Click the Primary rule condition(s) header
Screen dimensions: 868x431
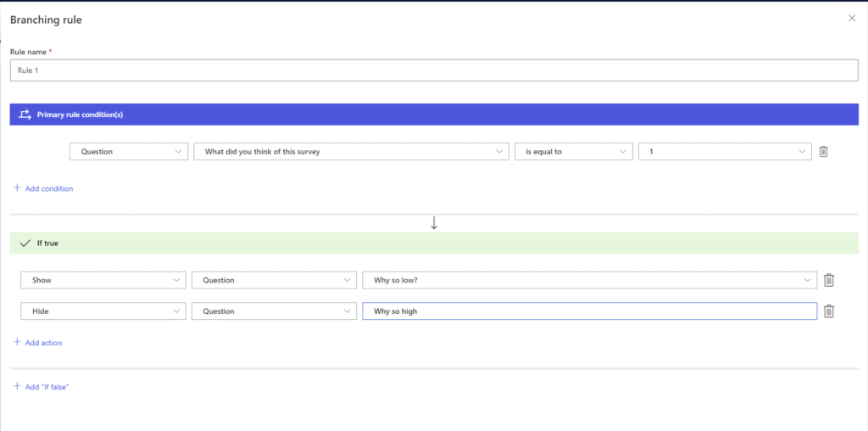434,115
